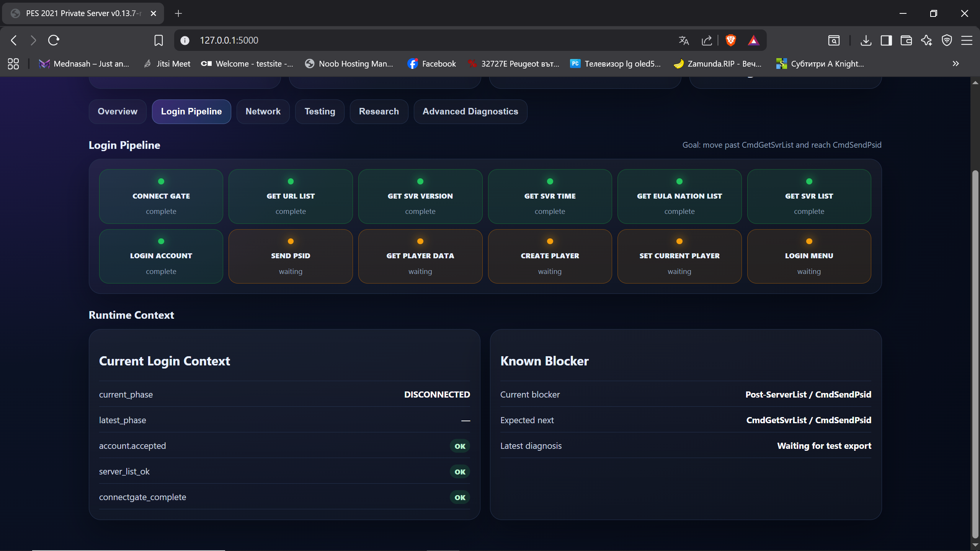Click the GET SVR TIME pipeline card
Viewport: 980px width, 551px height.
click(x=550, y=196)
